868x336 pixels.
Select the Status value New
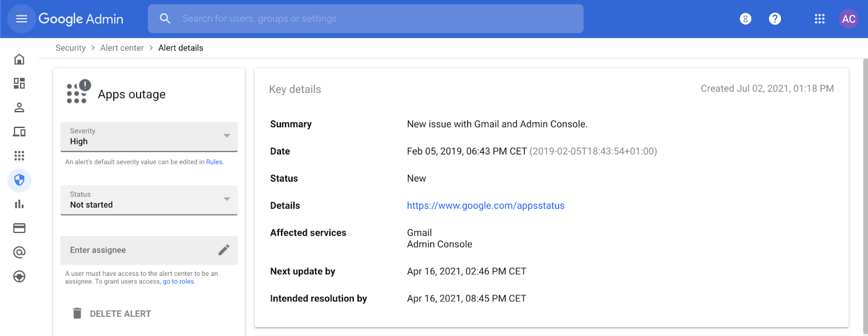click(417, 178)
